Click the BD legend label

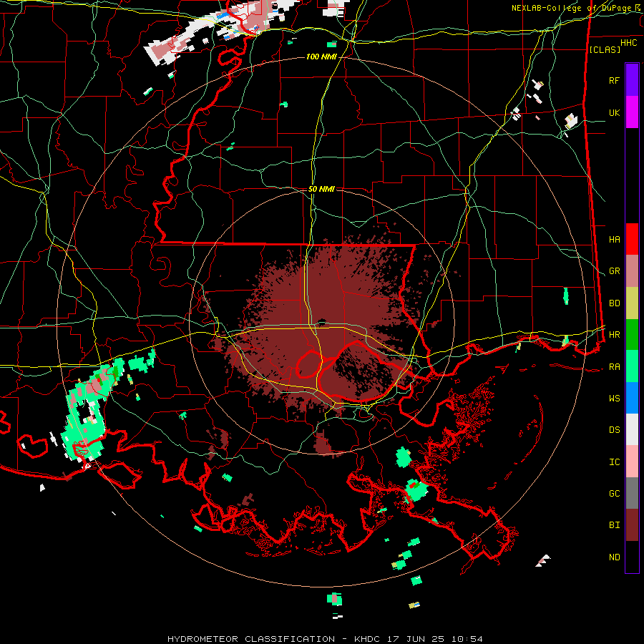click(615, 303)
